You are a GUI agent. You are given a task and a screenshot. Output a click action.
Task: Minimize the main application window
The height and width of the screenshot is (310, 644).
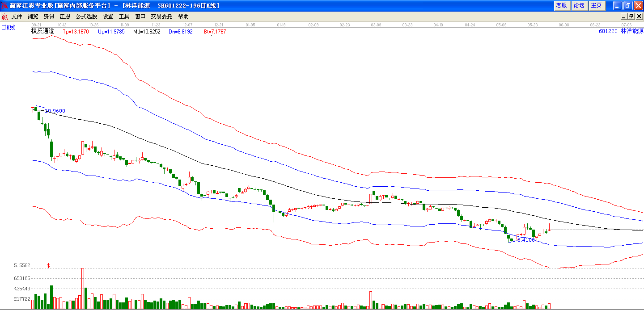tap(618, 5)
